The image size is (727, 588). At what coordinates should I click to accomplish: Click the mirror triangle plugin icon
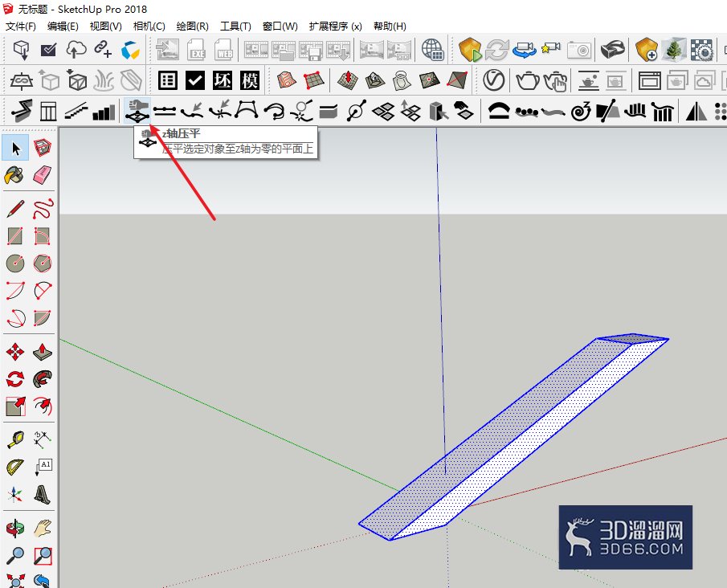(x=696, y=112)
